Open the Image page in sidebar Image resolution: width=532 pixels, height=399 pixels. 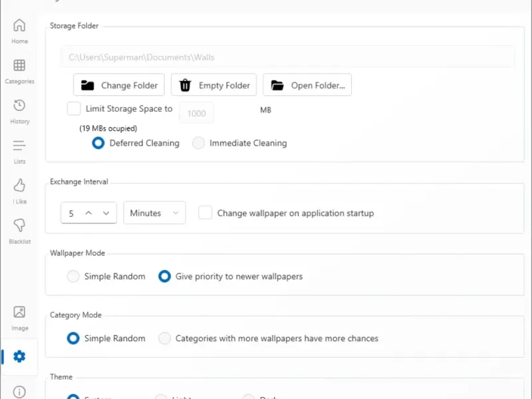19,317
